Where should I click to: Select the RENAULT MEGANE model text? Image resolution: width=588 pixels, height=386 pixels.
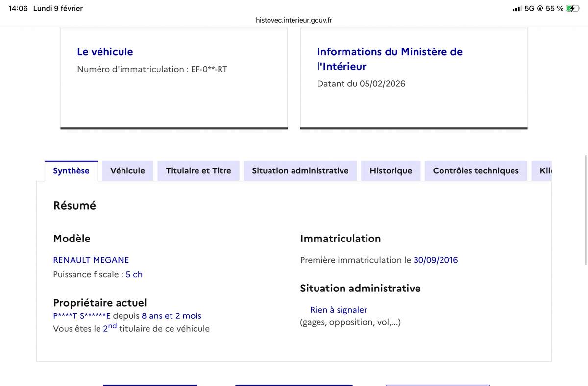(91, 260)
